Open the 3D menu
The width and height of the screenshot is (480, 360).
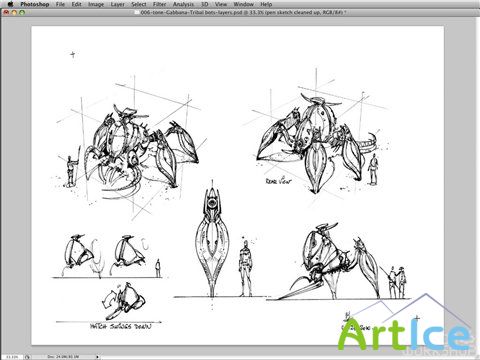pos(204,4)
